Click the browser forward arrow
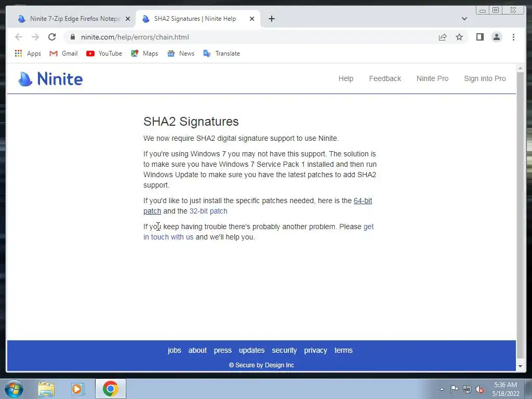The height and width of the screenshot is (399, 532). pyautogui.click(x=35, y=37)
